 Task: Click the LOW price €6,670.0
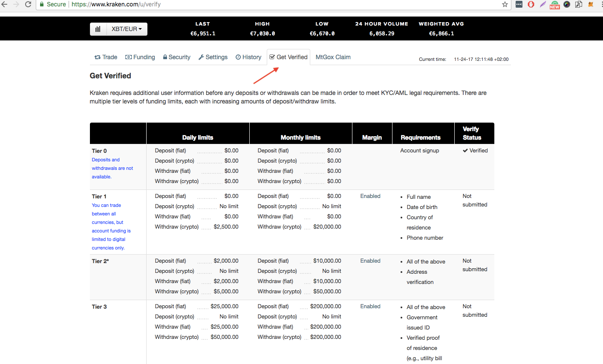322,34
